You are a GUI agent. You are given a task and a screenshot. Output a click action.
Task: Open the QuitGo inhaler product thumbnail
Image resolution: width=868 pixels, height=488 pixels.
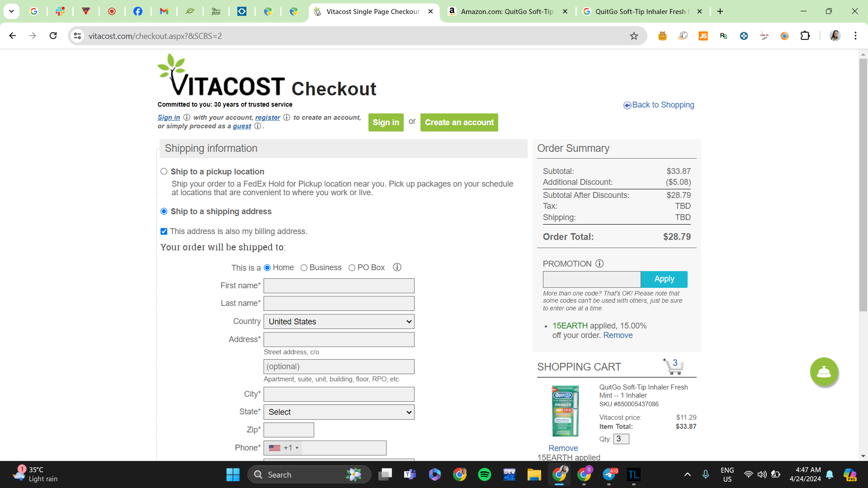[565, 411]
